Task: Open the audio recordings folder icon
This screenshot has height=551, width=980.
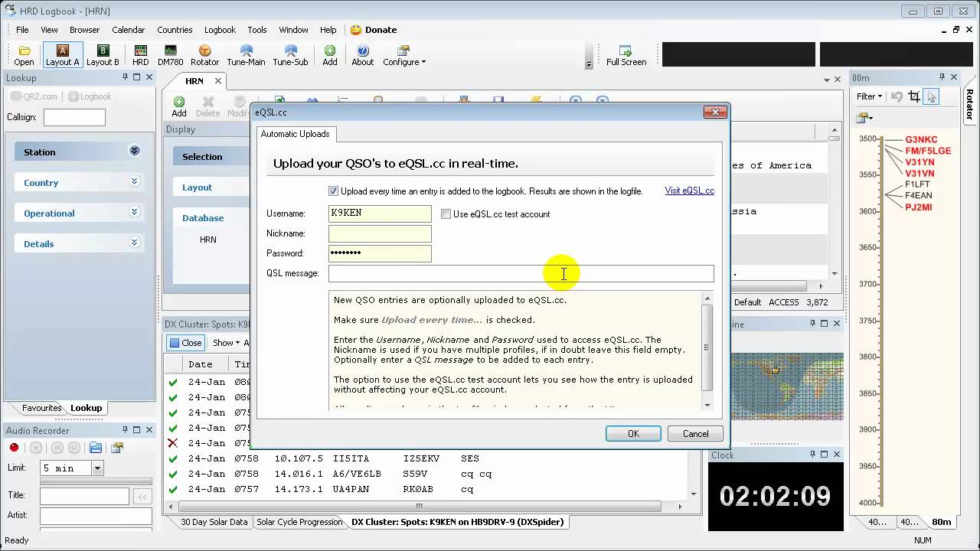Action: click(x=96, y=448)
